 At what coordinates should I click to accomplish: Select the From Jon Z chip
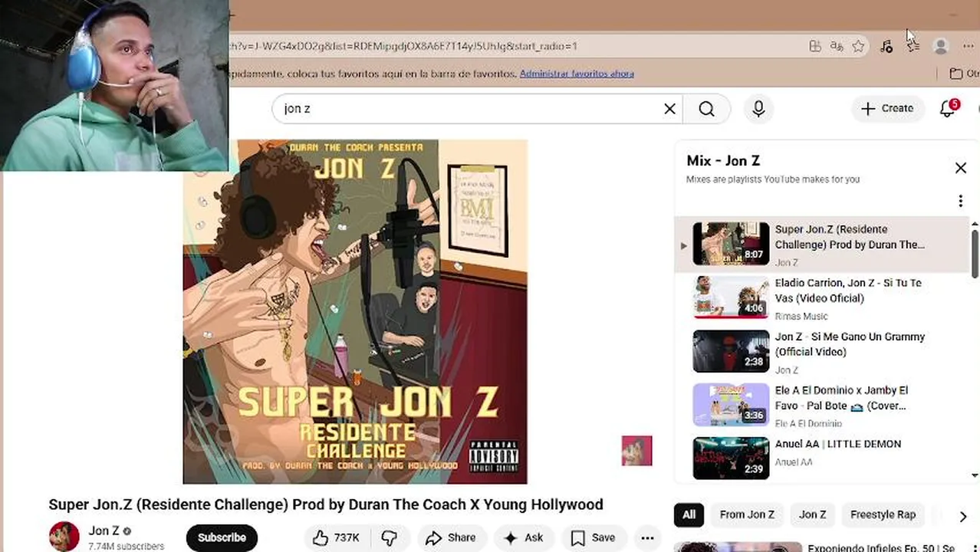point(747,514)
